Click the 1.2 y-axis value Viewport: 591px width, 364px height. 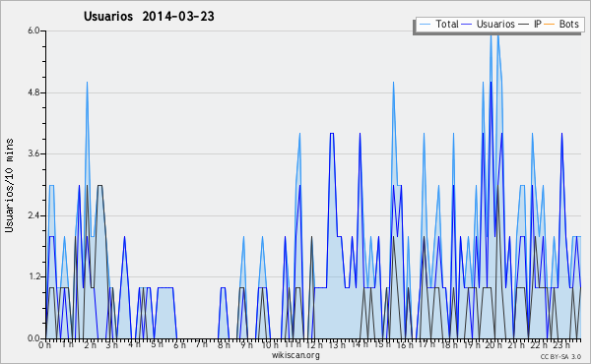[33, 277]
